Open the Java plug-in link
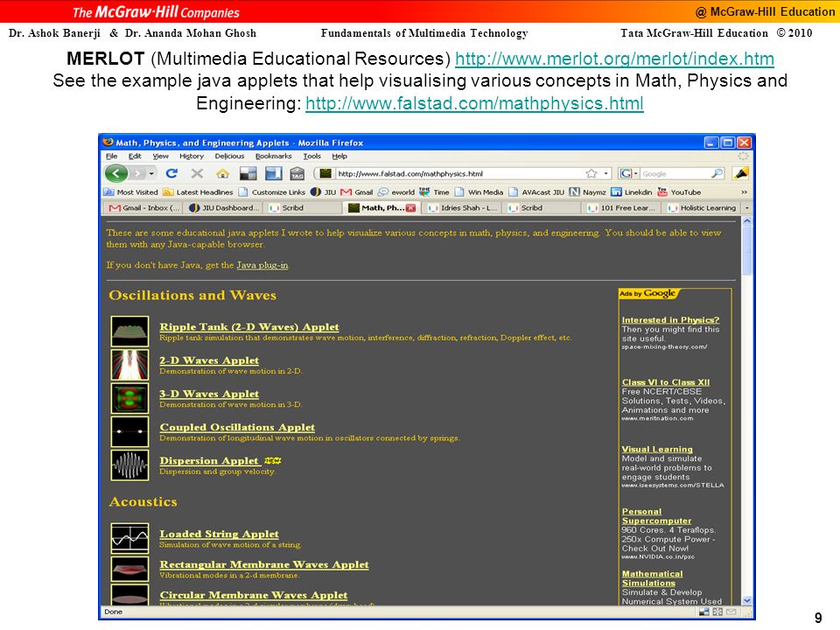Screen dimensions: 840x630 [262, 265]
